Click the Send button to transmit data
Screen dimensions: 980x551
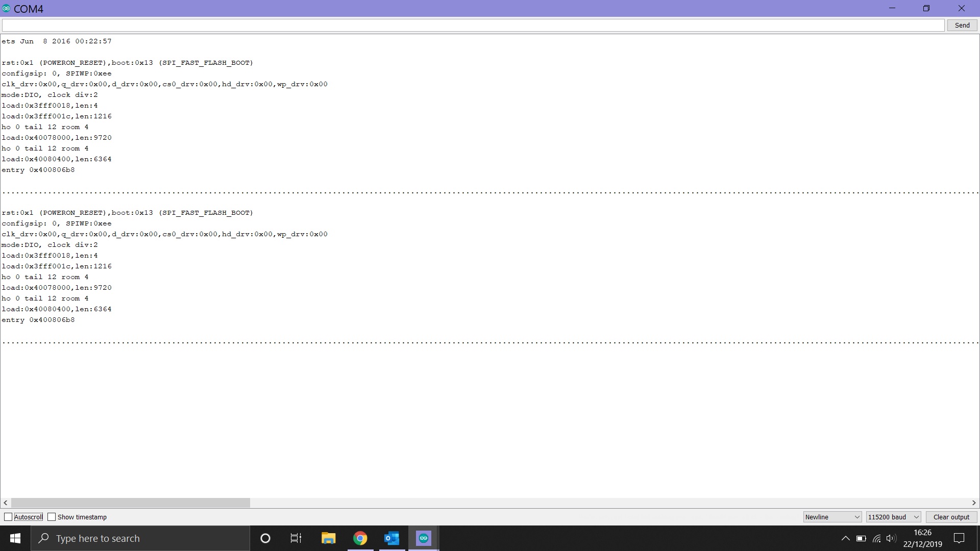pos(962,25)
